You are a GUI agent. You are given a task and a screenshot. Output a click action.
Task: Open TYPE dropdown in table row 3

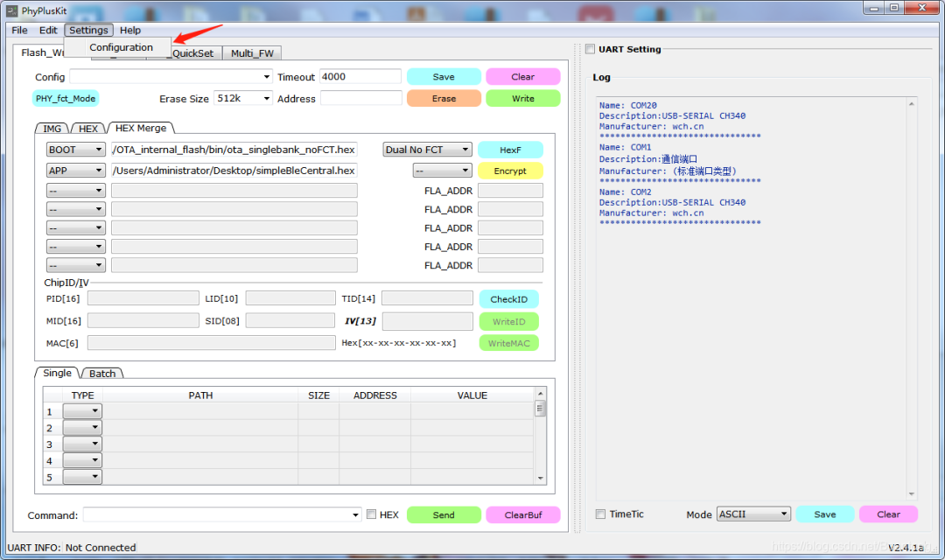(82, 444)
